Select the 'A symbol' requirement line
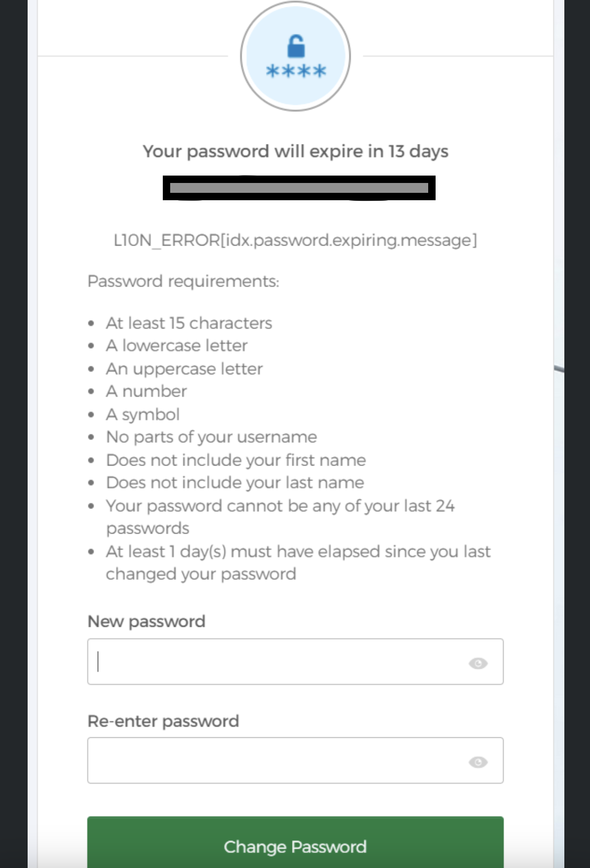The image size is (590, 868). pos(143,414)
